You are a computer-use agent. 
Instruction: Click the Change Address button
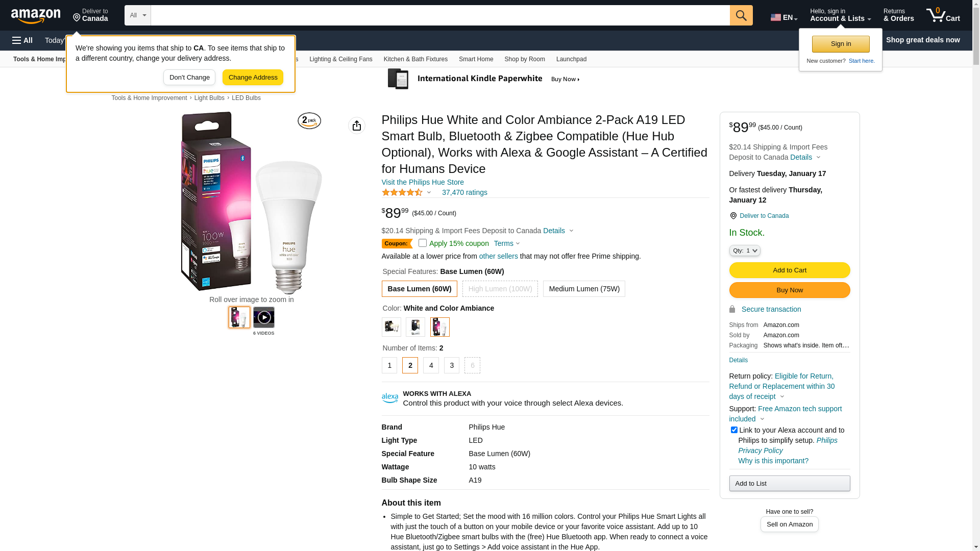pos(253,78)
